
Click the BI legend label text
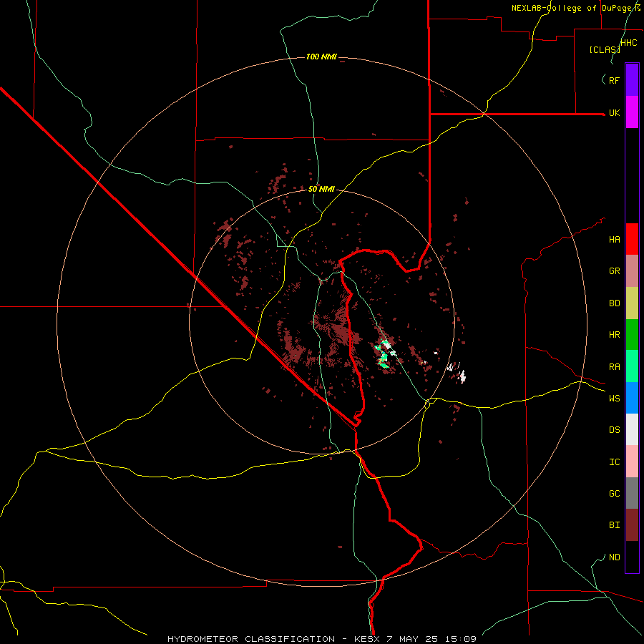coord(614,525)
